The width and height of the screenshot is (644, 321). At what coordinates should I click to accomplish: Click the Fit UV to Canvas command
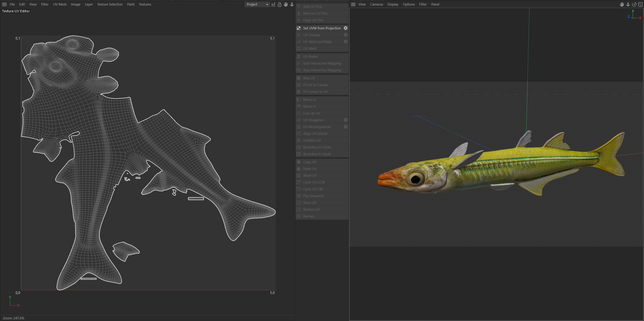click(x=315, y=85)
